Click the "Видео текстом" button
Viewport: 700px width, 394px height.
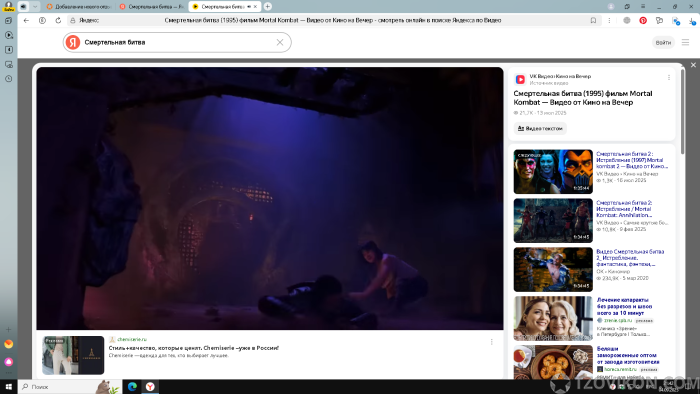(x=540, y=129)
